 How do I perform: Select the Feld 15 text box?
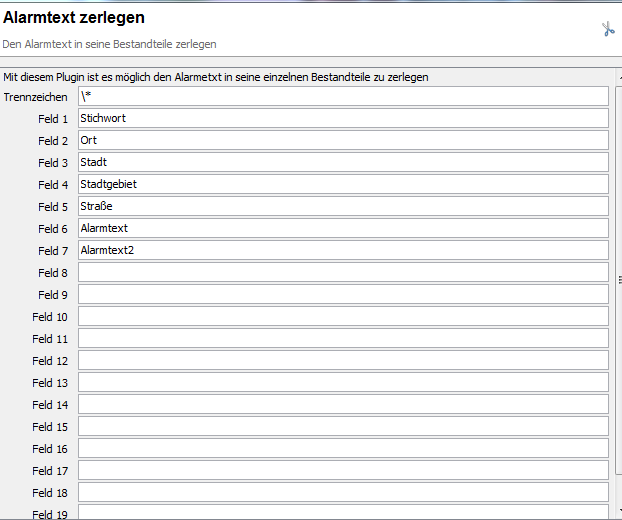[x=342, y=427]
